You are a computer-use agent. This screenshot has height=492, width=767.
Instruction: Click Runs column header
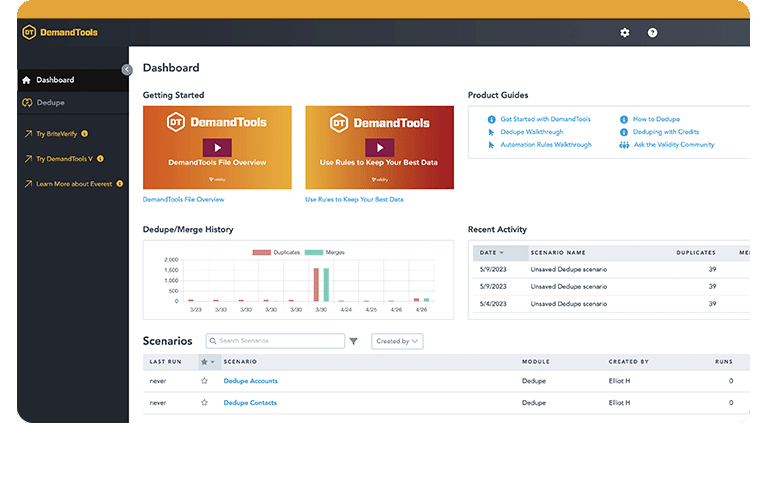click(724, 362)
